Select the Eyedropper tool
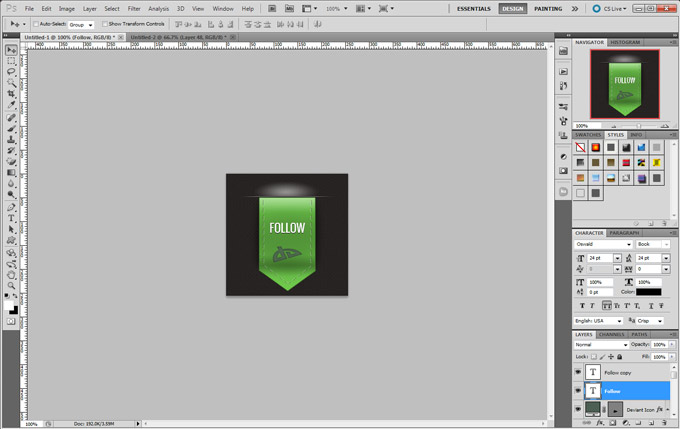The image size is (680, 429). point(11,105)
